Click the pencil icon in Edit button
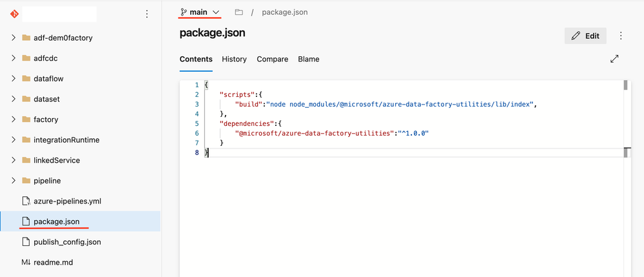This screenshot has width=644, height=277. (576, 36)
